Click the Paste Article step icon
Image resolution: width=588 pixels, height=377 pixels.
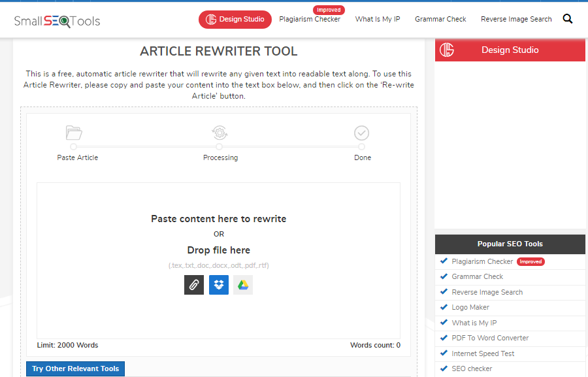74,133
